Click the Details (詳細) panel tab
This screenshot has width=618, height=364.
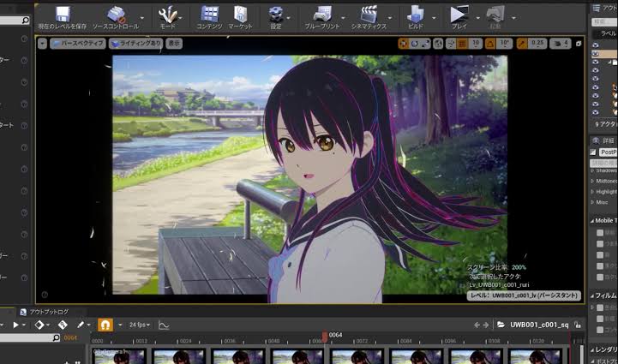(x=603, y=140)
